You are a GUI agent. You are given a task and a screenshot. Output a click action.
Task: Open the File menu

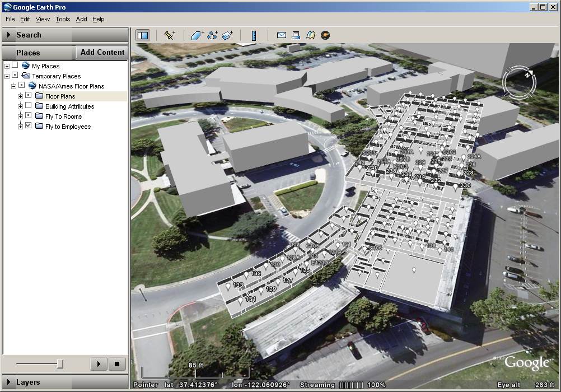click(x=10, y=20)
